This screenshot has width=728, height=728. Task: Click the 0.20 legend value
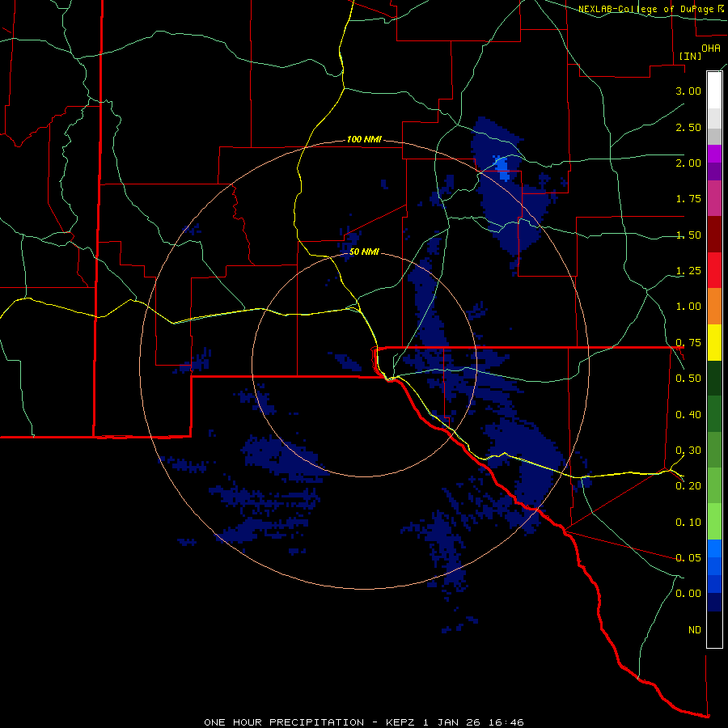(688, 486)
